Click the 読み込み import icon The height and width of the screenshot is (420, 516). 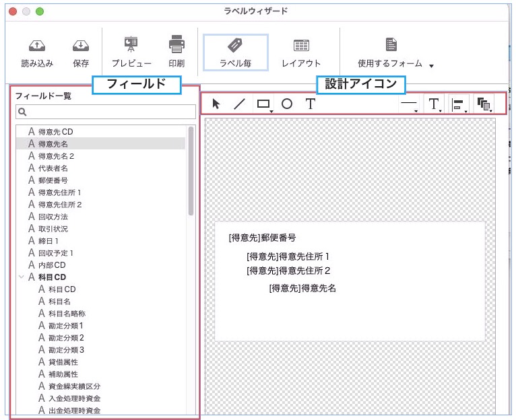click(x=36, y=46)
